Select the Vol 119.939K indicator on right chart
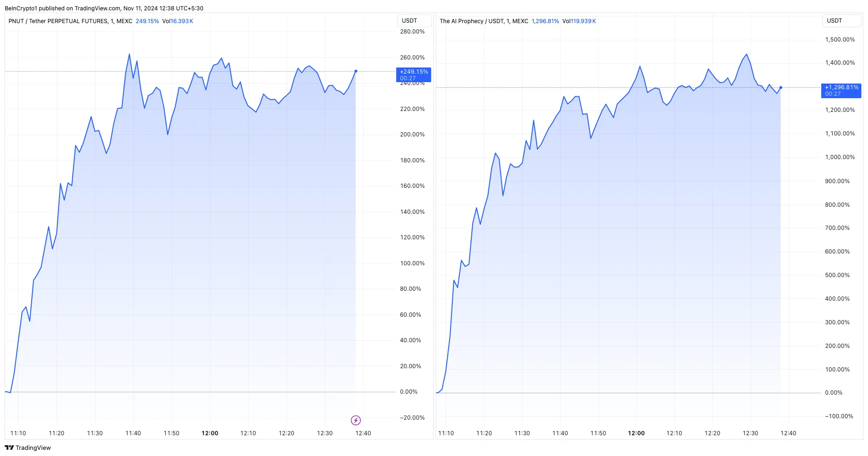This screenshot has height=456, width=868. [579, 21]
